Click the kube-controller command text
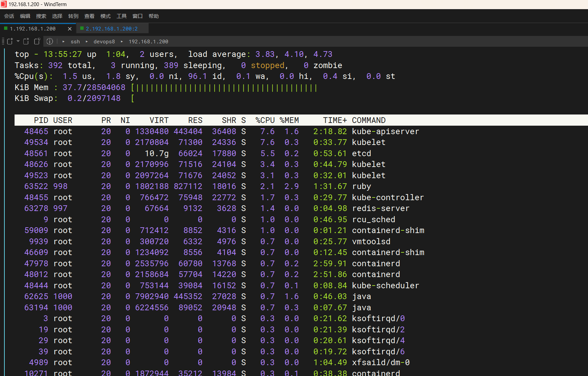 (x=388, y=197)
